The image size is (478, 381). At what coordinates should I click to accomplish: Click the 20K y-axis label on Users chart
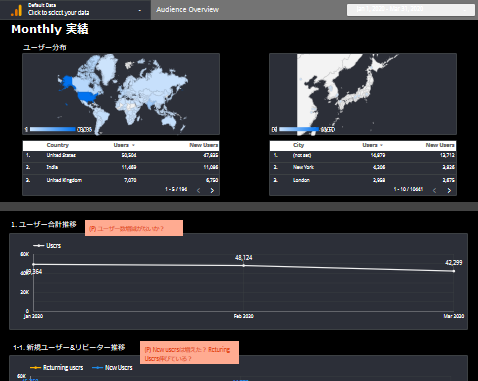[x=25, y=292]
